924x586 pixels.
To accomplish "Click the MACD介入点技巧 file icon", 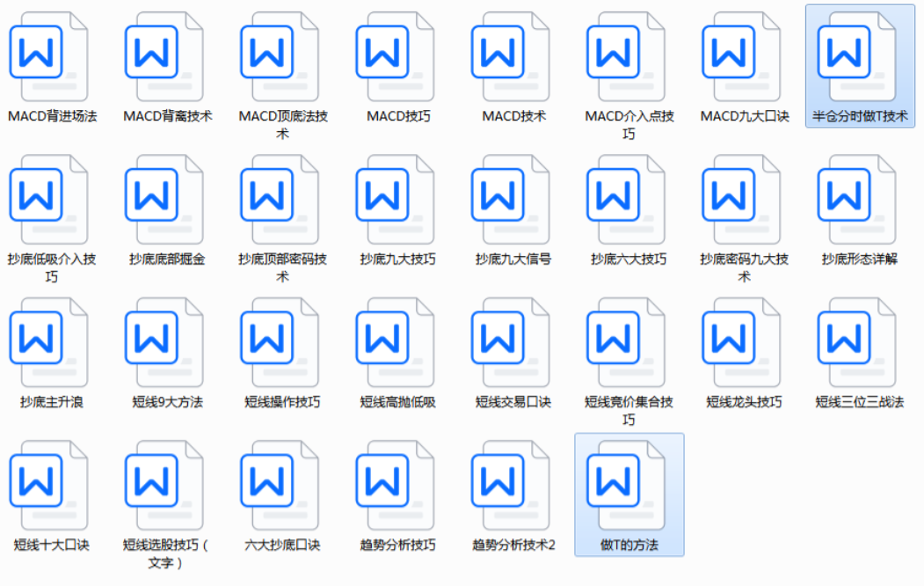I will click(627, 56).
